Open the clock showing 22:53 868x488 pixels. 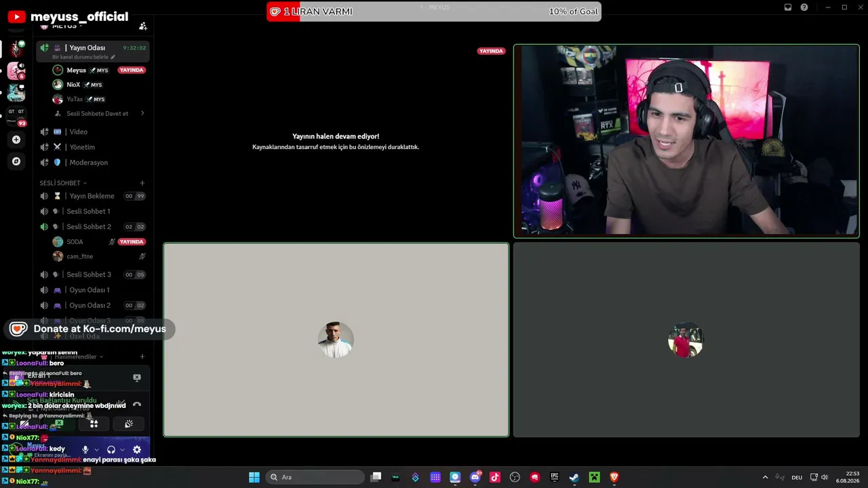point(848,477)
